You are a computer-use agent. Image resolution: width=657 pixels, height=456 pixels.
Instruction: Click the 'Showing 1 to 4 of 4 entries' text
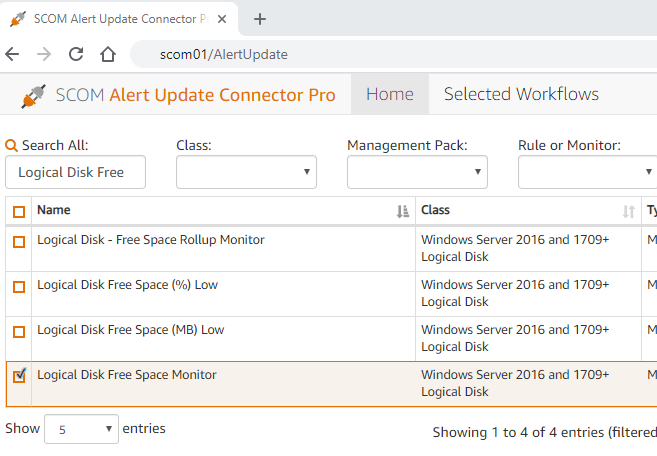tap(518, 432)
